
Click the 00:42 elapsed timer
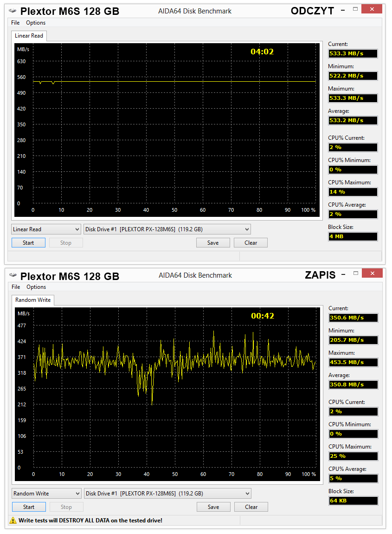[263, 316]
